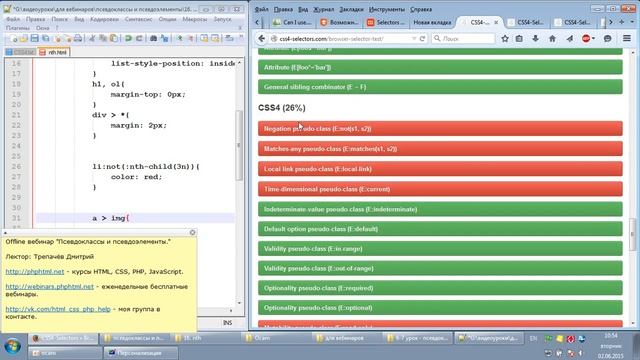Open the Firefox Downloads arrow icon
640x360 pixels.
536,38
